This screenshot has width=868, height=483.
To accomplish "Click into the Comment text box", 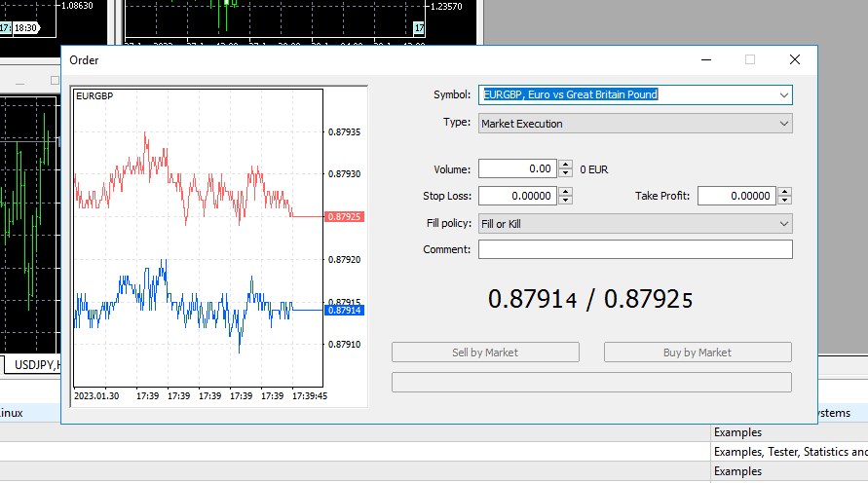I will pos(635,250).
